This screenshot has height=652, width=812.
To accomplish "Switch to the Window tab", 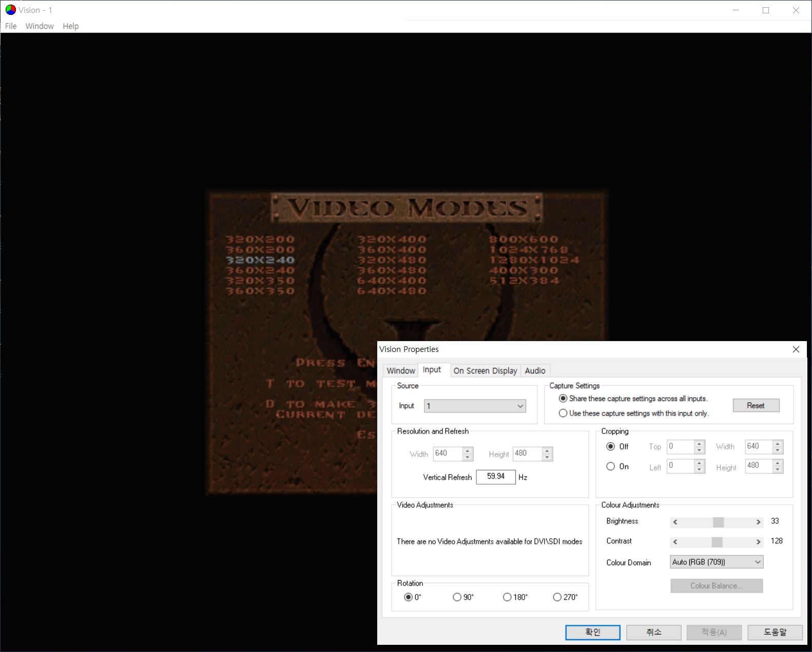I will tap(401, 370).
